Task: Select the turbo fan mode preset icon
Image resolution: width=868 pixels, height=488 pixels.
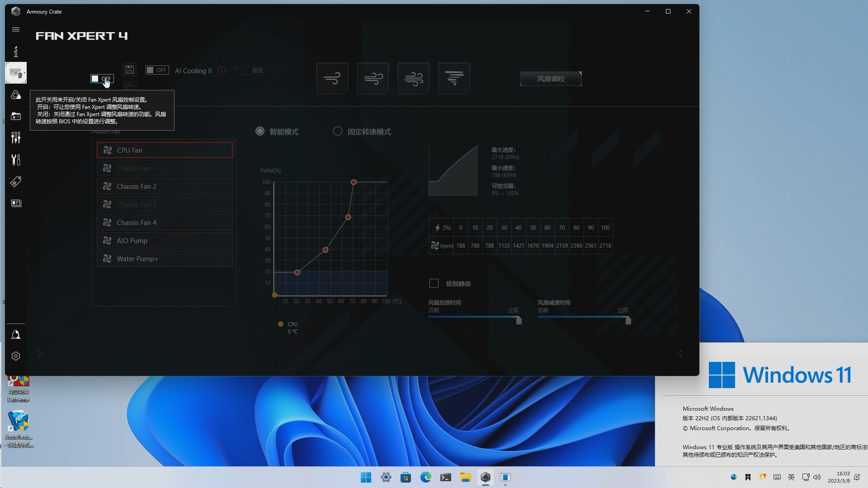Action: 413,79
